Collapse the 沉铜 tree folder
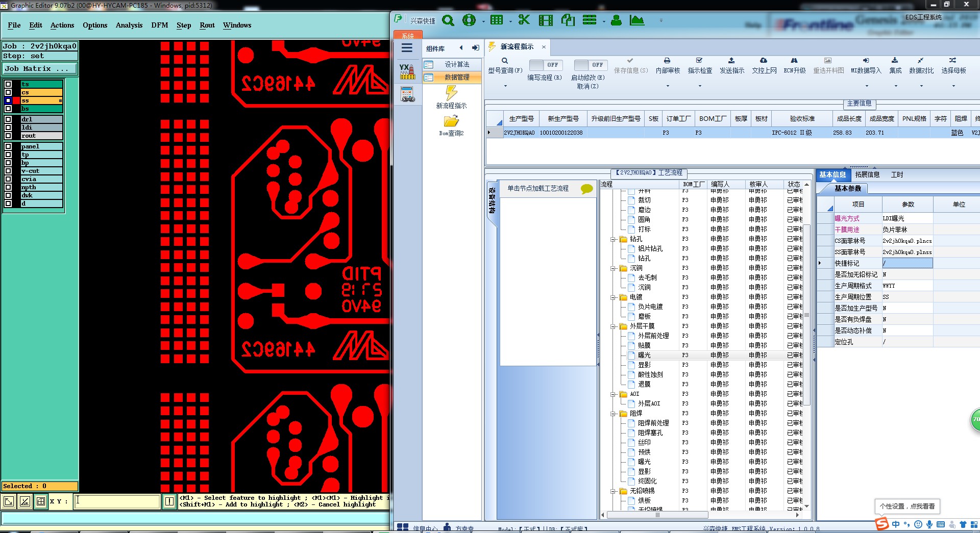The height and width of the screenshot is (533, 980). tap(613, 268)
